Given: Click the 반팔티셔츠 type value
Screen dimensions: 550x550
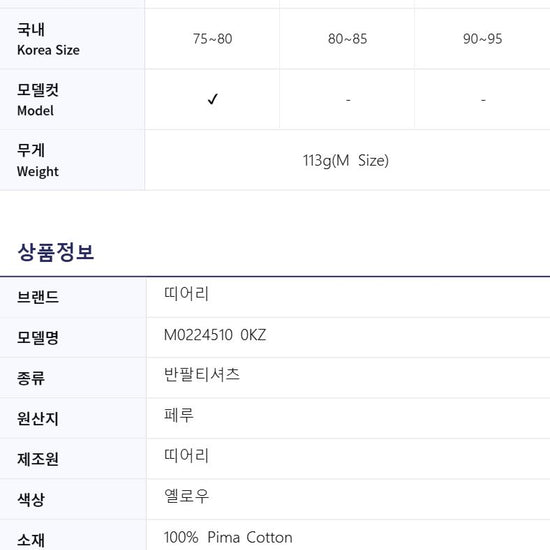Looking at the screenshot, I should (x=202, y=375).
